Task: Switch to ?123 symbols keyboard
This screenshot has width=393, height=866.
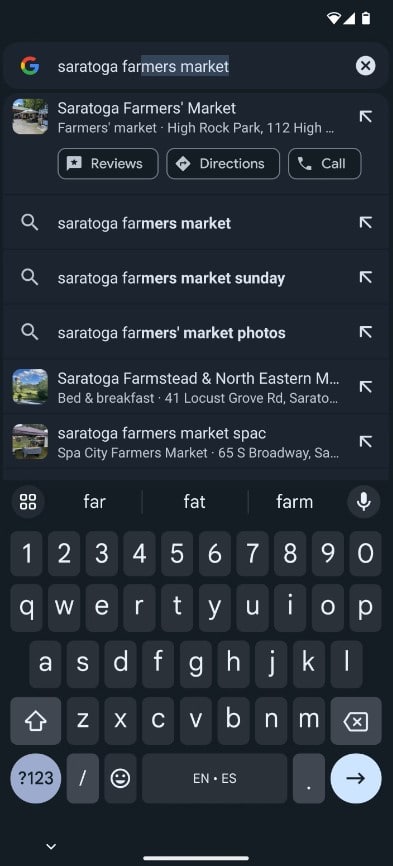Action: click(36, 778)
